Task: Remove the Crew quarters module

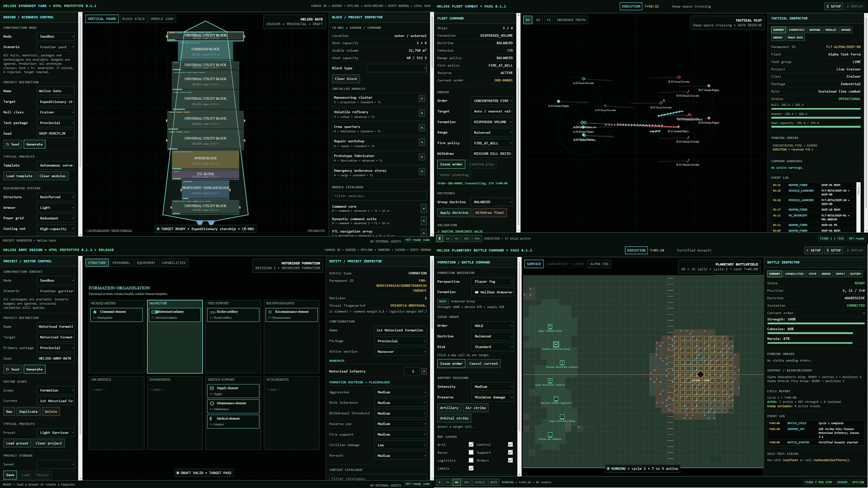Action: click(422, 128)
